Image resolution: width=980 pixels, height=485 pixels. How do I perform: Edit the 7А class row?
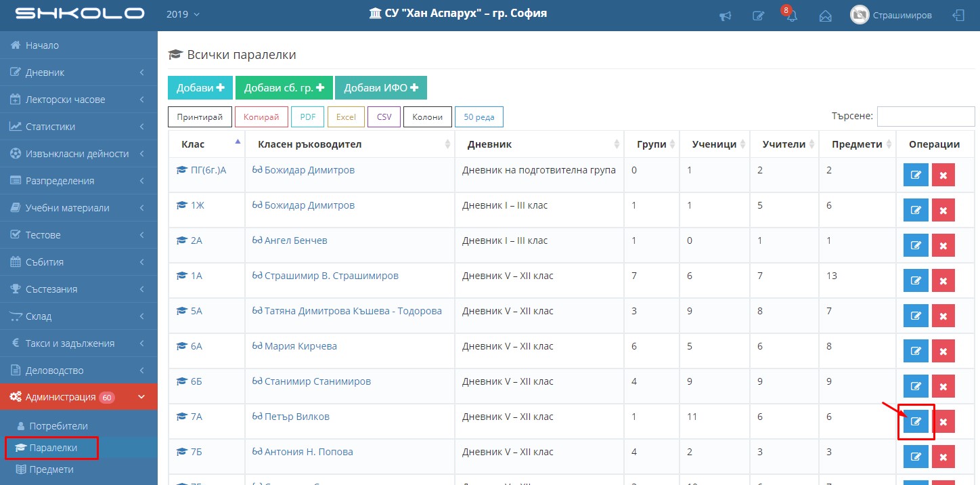point(916,421)
